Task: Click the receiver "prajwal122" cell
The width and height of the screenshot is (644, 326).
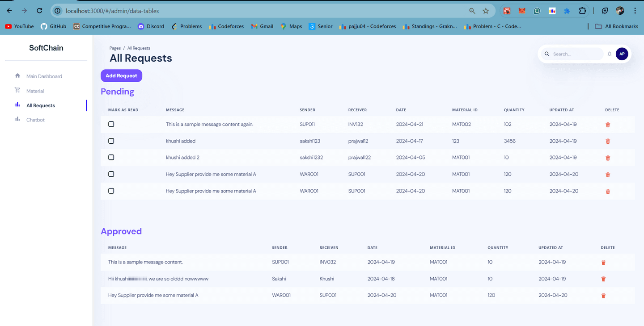Action: point(360,157)
